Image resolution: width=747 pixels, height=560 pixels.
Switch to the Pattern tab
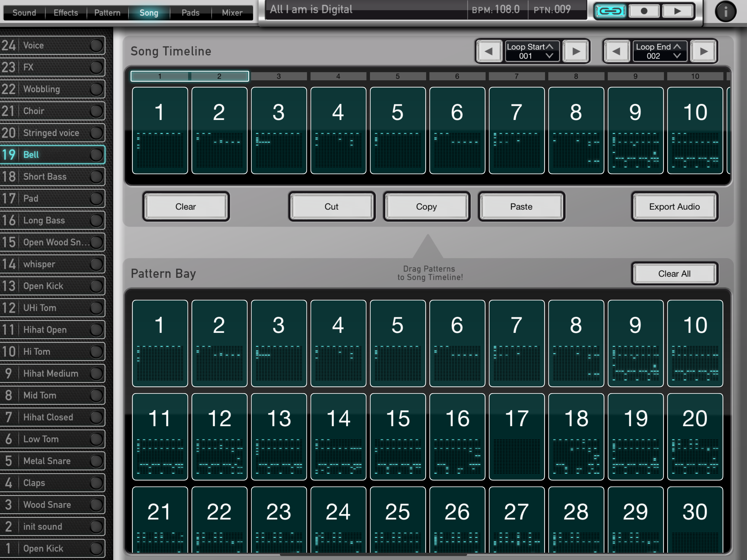pyautogui.click(x=107, y=13)
